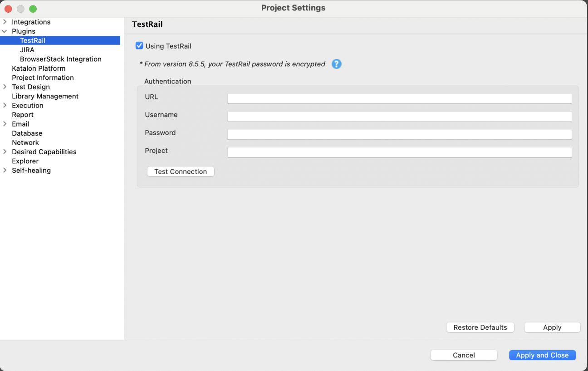Open the JIRA plugin settings
Image resolution: width=588 pixels, height=371 pixels.
pos(27,50)
